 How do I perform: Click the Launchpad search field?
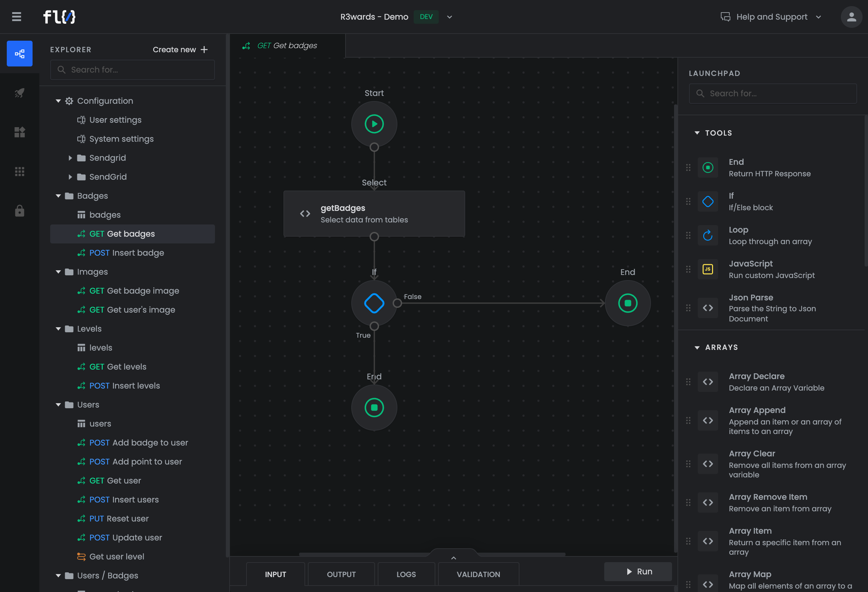772,93
